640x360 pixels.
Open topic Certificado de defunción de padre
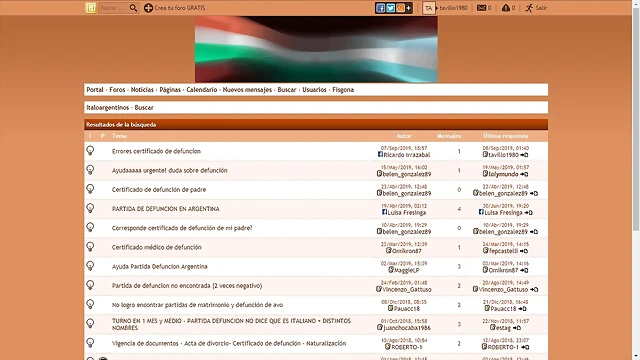(159, 190)
